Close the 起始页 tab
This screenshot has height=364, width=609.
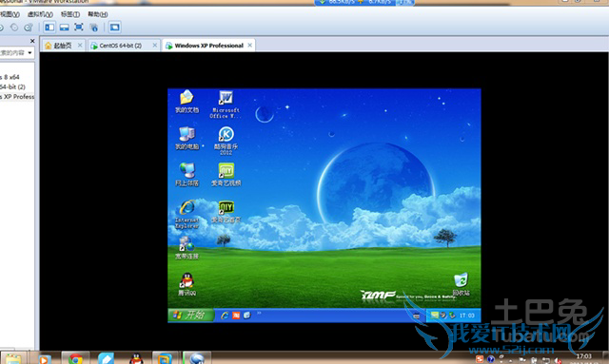80,45
